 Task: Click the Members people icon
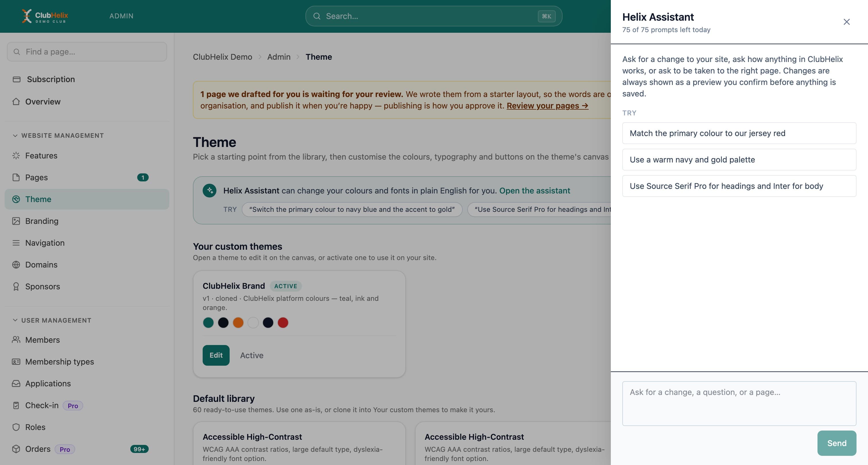click(x=16, y=340)
